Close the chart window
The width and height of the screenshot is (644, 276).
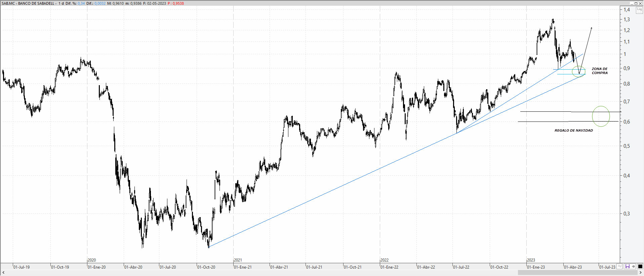coord(640,3)
